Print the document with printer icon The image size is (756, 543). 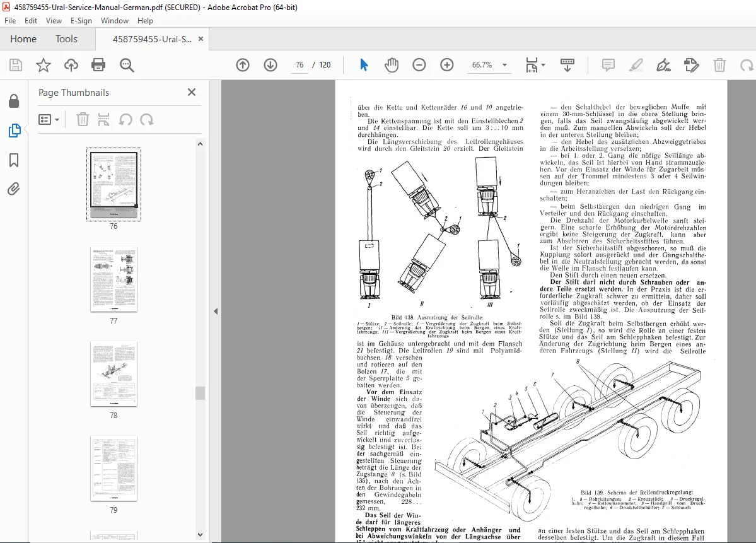pos(98,64)
